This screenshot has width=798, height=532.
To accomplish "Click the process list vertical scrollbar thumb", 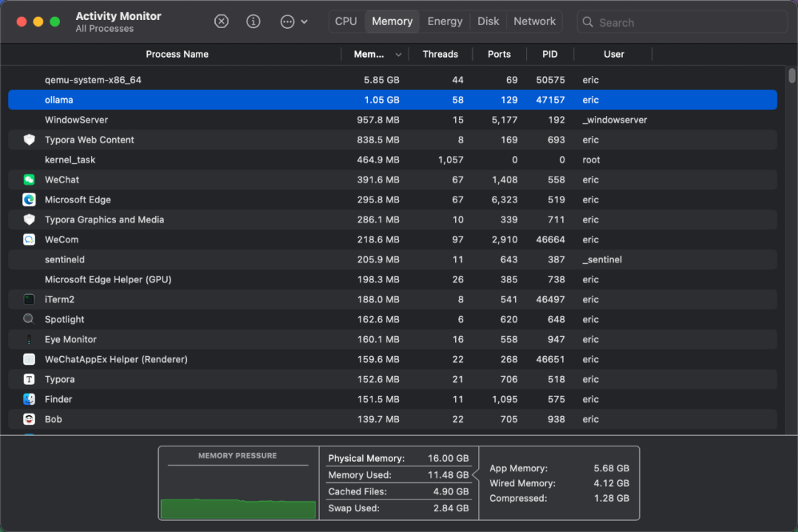I will coord(792,75).
